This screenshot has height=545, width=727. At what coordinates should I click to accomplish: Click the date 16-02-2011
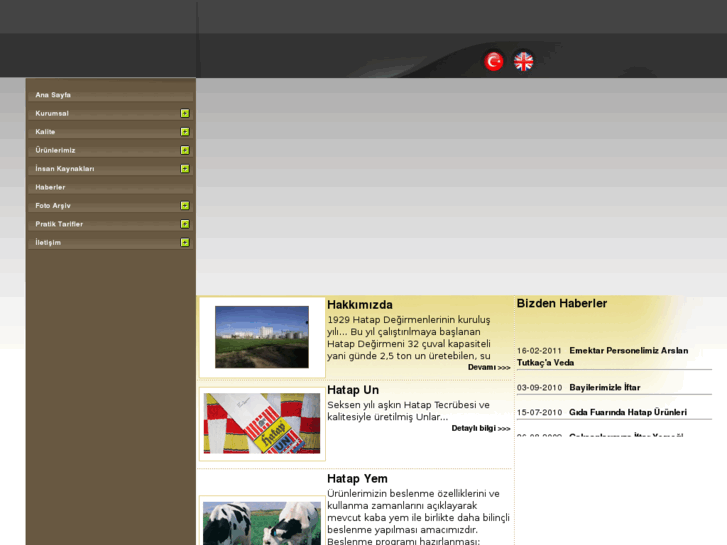(539, 351)
